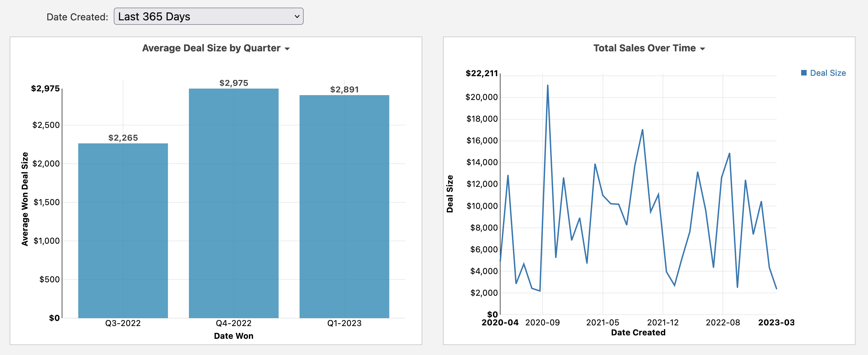868x355 pixels.
Task: Open the Date Created filter dropdown
Action: (x=209, y=16)
